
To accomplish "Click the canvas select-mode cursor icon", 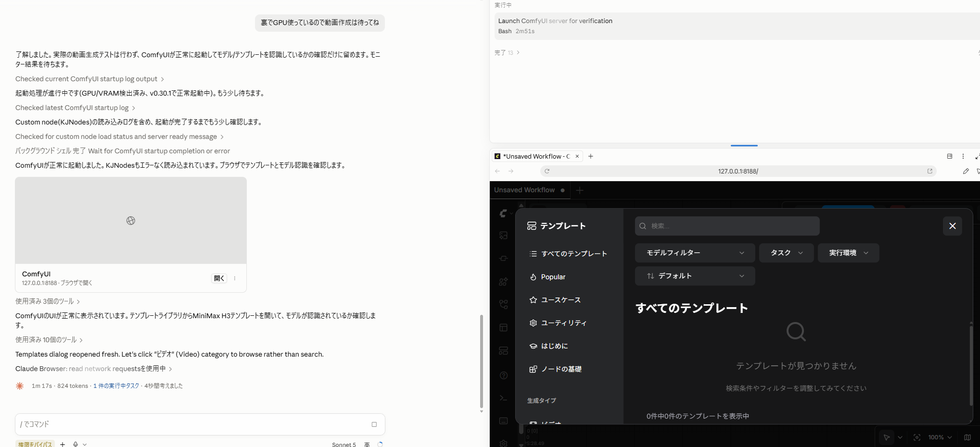I will (886, 437).
